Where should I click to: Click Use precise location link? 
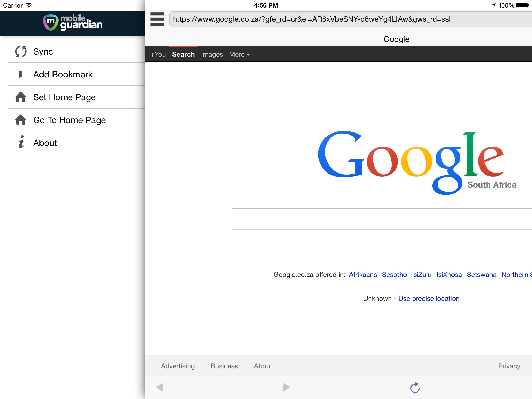(x=429, y=298)
